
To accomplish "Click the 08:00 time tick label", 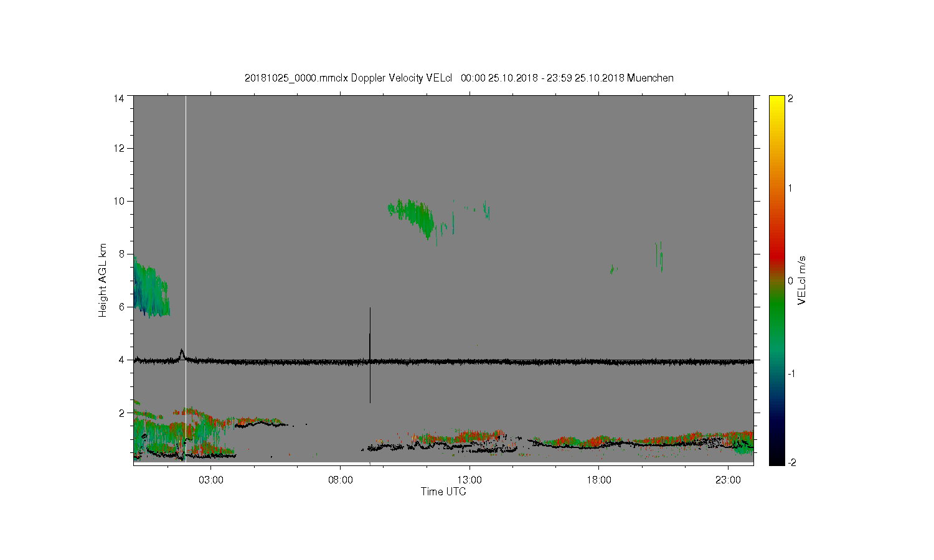I will [340, 480].
